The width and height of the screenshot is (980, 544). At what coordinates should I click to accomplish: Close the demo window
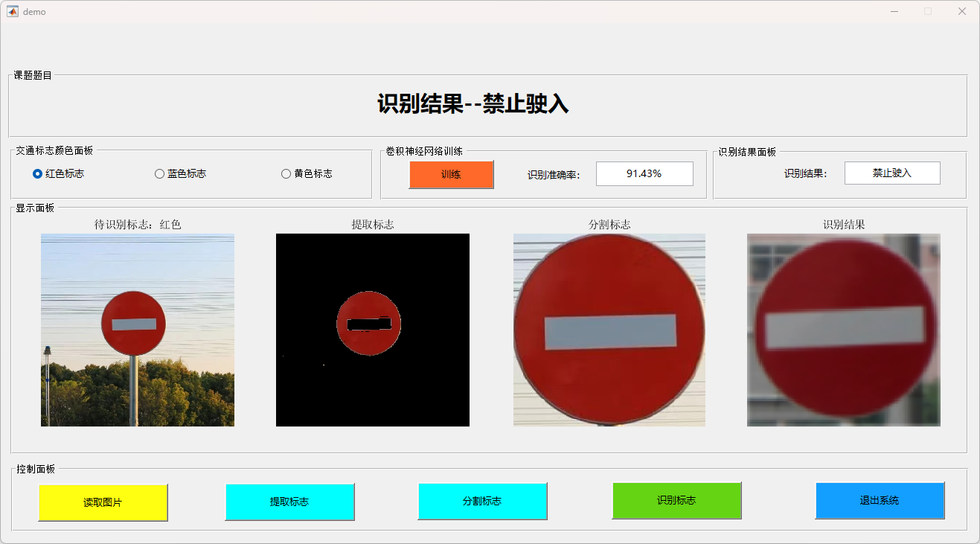pyautogui.click(x=961, y=11)
